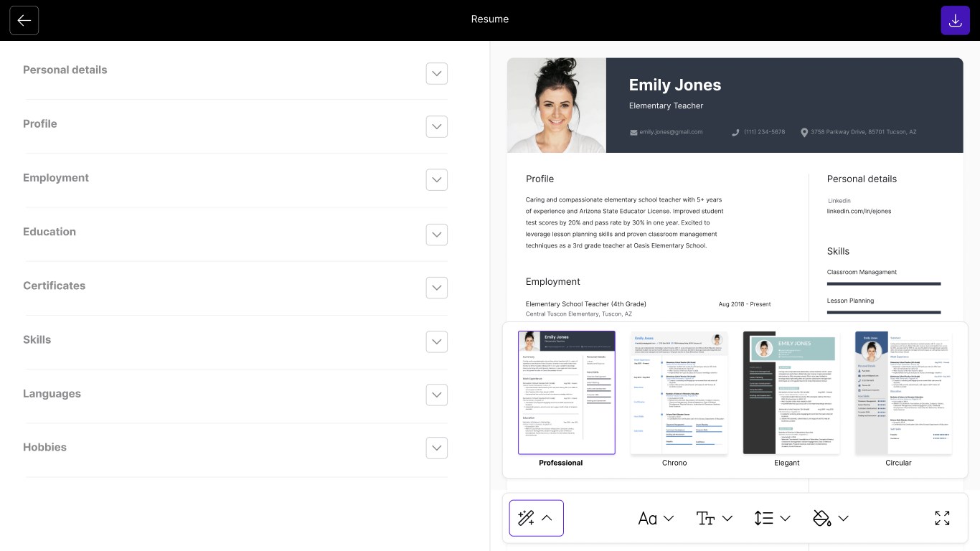The image size is (980, 551).
Task: Click the linkedin.com/in/ejones link in preview
Action: [859, 211]
